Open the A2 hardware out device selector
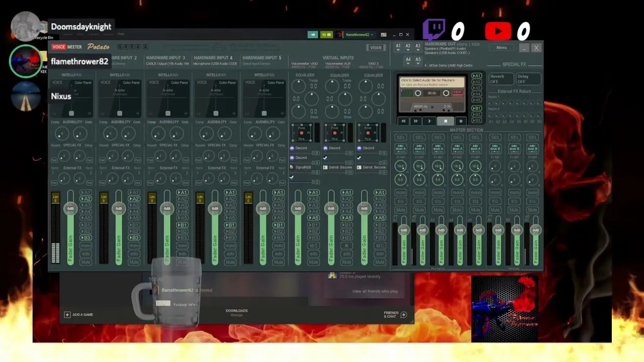This screenshot has height=362, width=644. (x=408, y=47)
